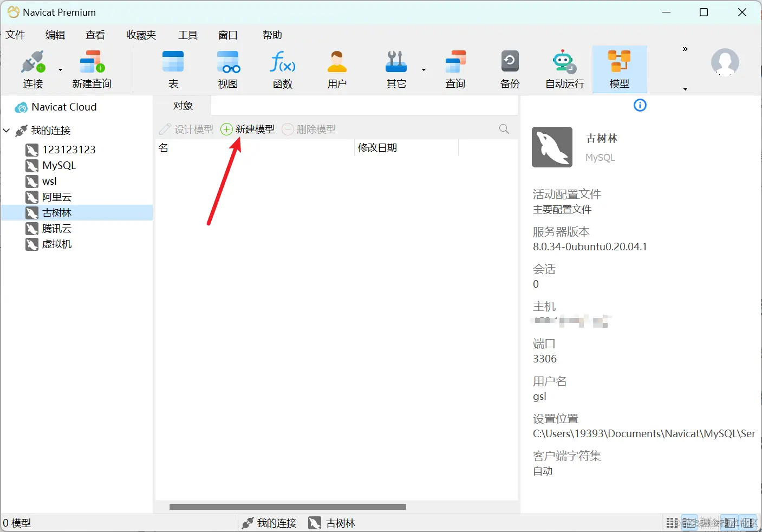This screenshot has height=532, width=762.
Task: Open the 查询 (Query) tool
Action: pos(455,69)
